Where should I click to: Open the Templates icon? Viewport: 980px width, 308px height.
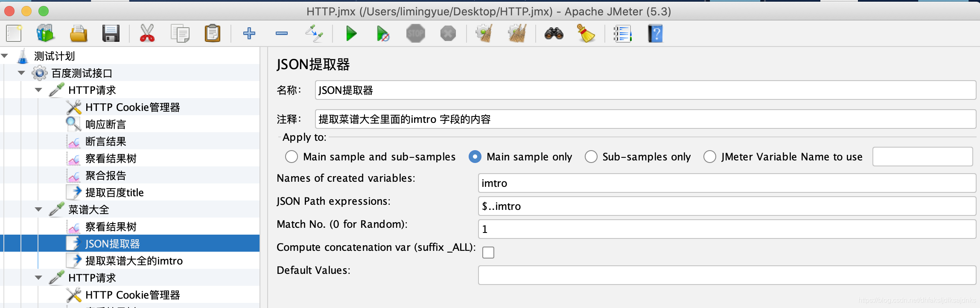tap(45, 33)
